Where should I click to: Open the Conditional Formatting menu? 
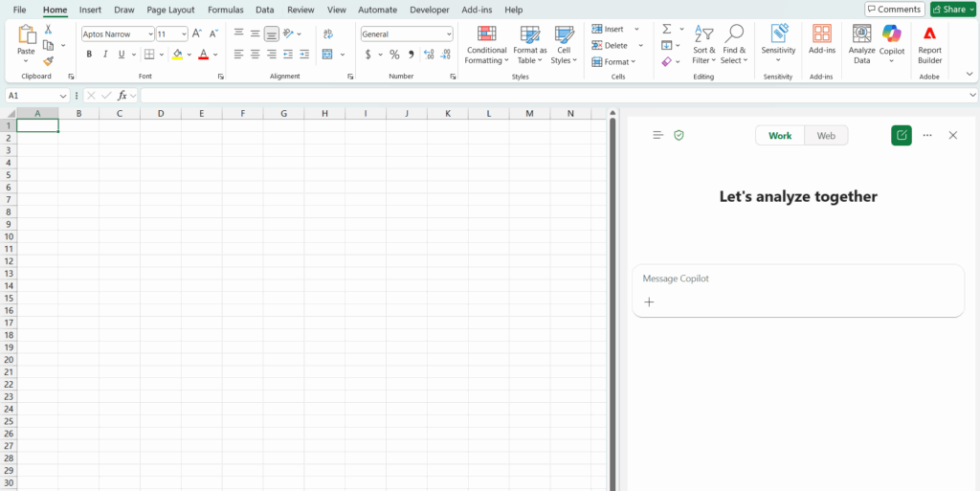(x=486, y=45)
